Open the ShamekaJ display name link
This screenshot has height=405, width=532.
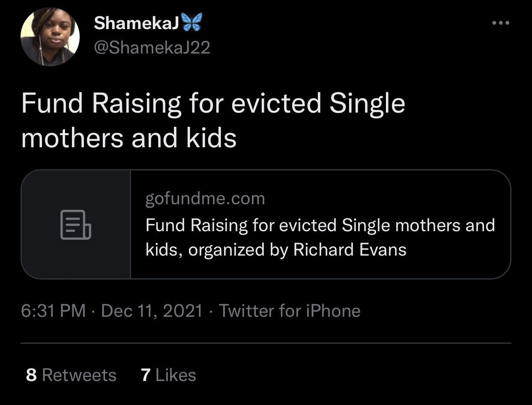[x=136, y=23]
